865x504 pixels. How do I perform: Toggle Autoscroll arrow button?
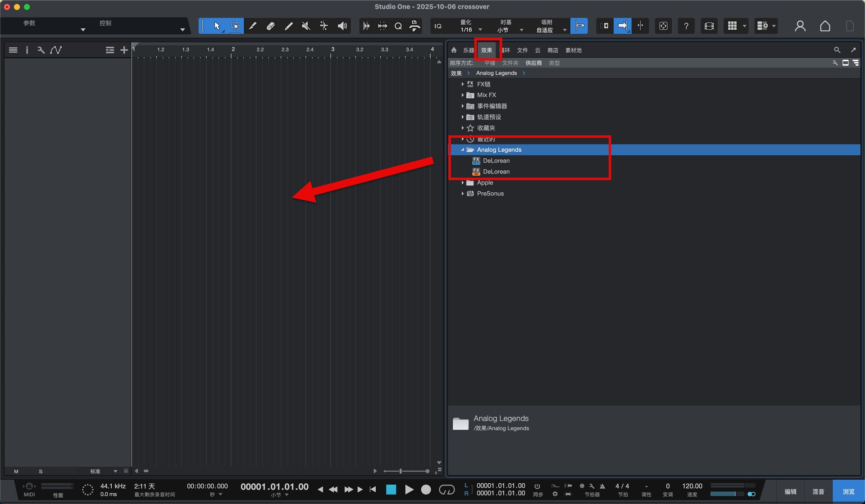click(622, 26)
